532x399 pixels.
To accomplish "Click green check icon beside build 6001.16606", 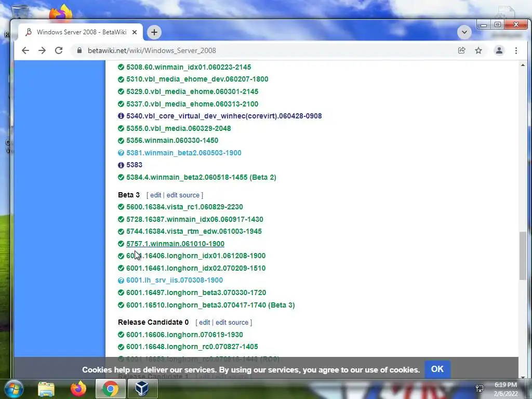I will 121,335.
